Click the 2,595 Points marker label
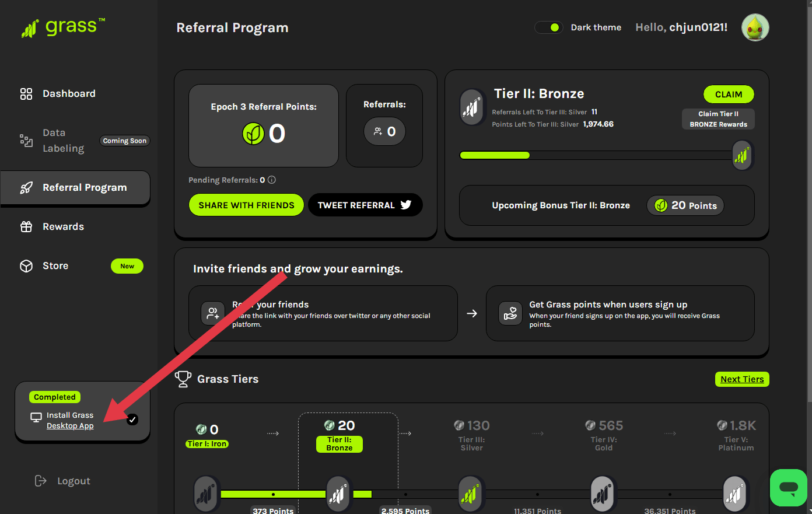 coord(405,510)
